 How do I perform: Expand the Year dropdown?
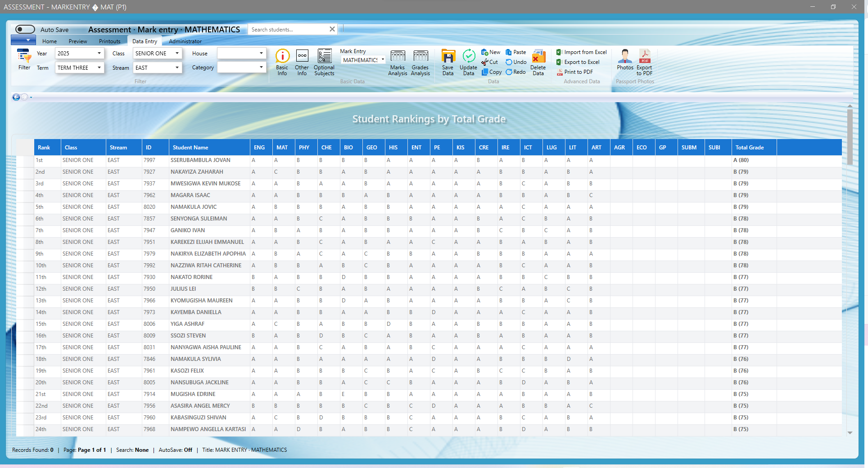tap(99, 53)
